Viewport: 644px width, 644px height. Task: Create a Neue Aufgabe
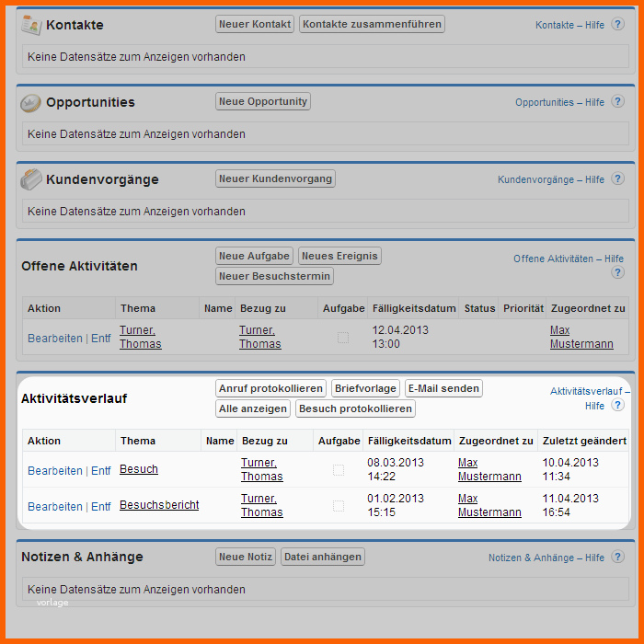(254, 256)
